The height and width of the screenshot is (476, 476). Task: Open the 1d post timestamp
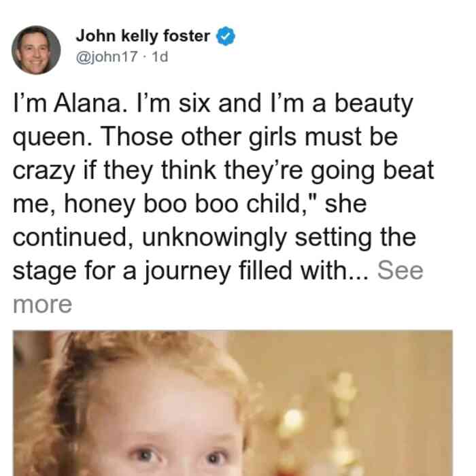(x=160, y=56)
